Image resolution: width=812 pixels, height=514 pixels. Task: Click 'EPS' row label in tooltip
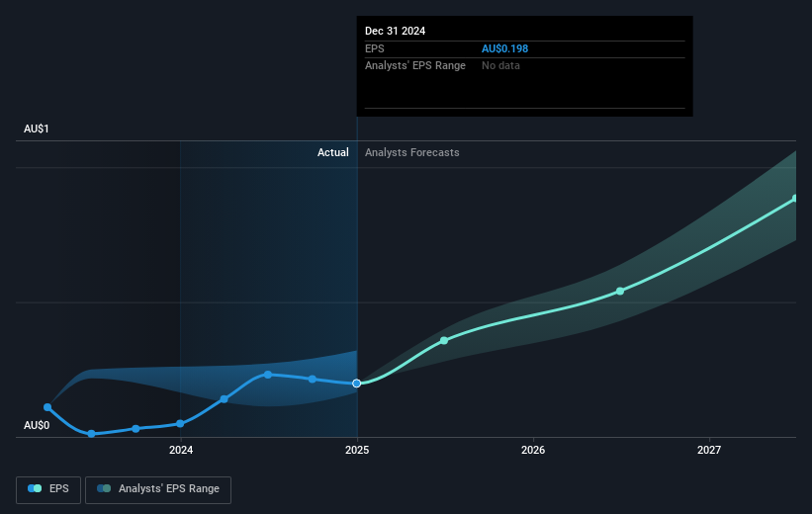point(375,48)
